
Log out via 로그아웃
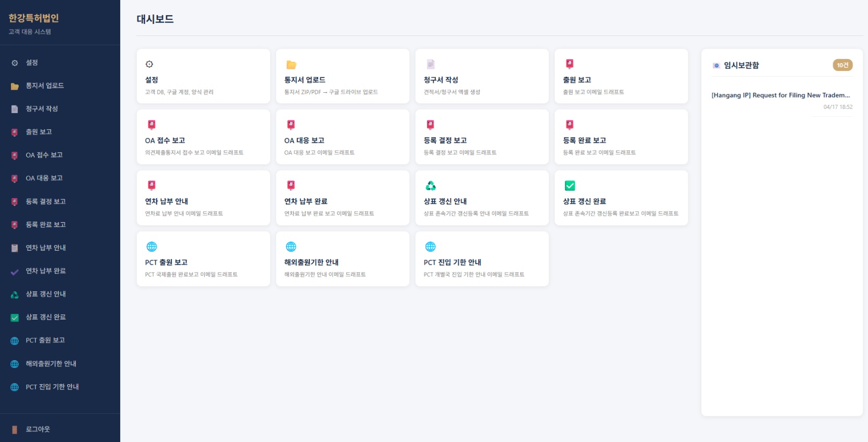pyautogui.click(x=60, y=429)
